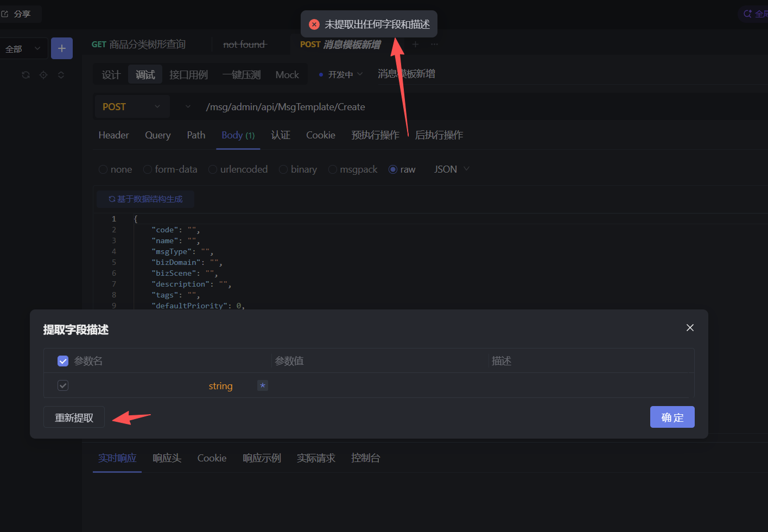Switch to the Mock tab

287,75
